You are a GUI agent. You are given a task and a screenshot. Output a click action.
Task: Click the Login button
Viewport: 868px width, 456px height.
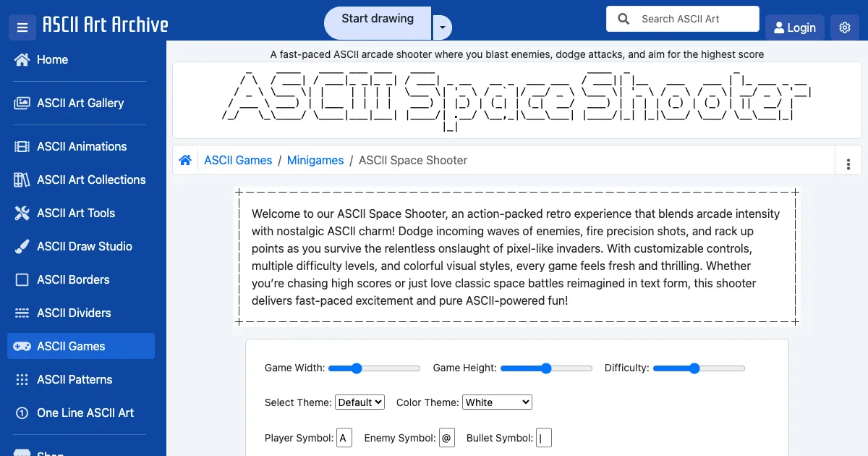[x=794, y=28]
